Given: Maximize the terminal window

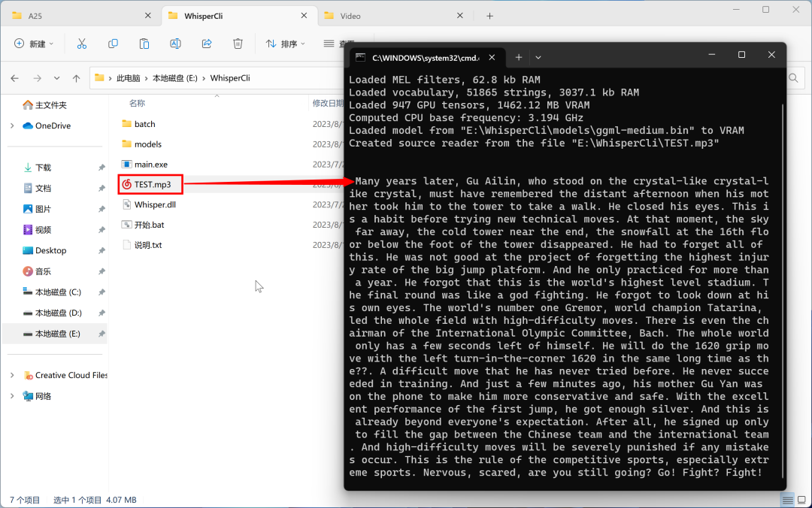Looking at the screenshot, I should point(741,55).
